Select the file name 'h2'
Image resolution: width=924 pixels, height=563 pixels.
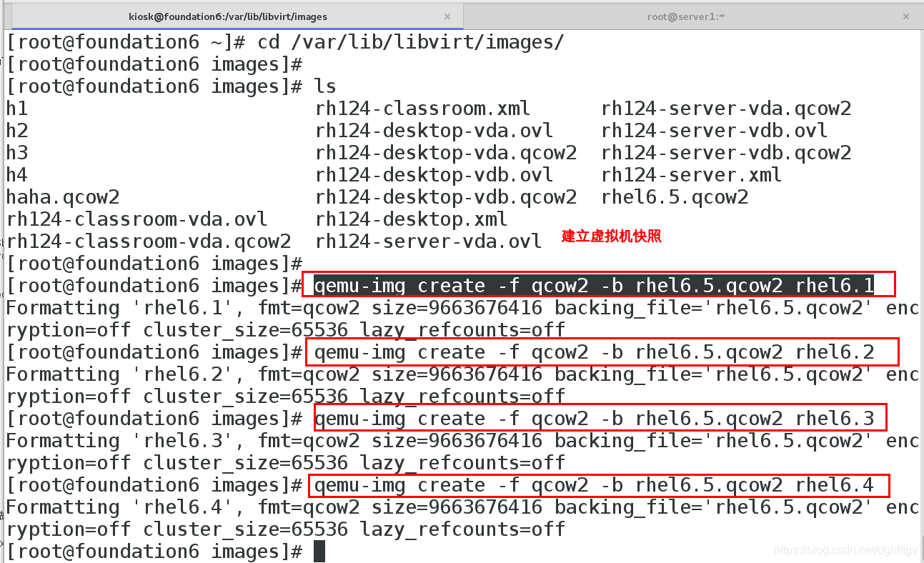17,131
